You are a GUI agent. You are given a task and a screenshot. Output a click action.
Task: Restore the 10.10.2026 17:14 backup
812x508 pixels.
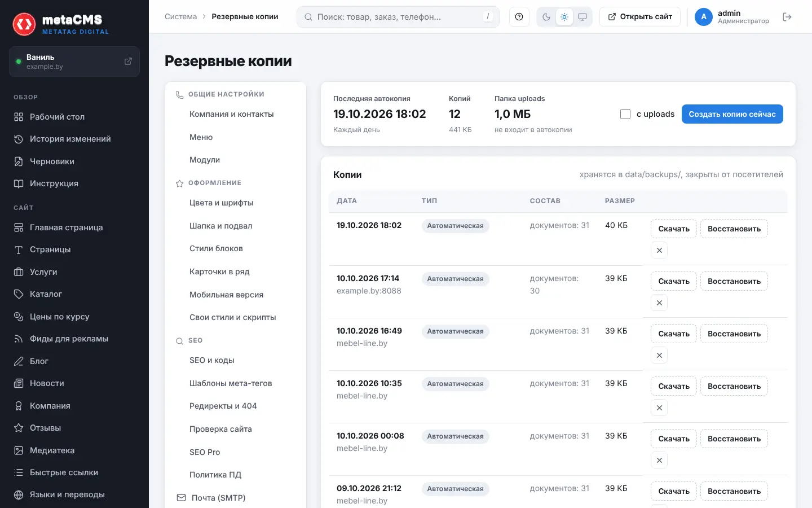pos(734,281)
